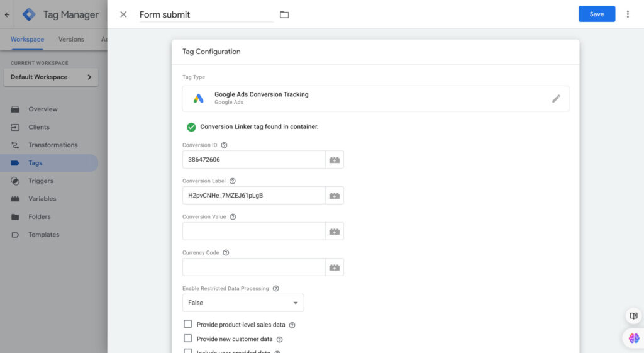Open Variables in the left sidebar
The width and height of the screenshot is (644, 353).
[x=42, y=199]
